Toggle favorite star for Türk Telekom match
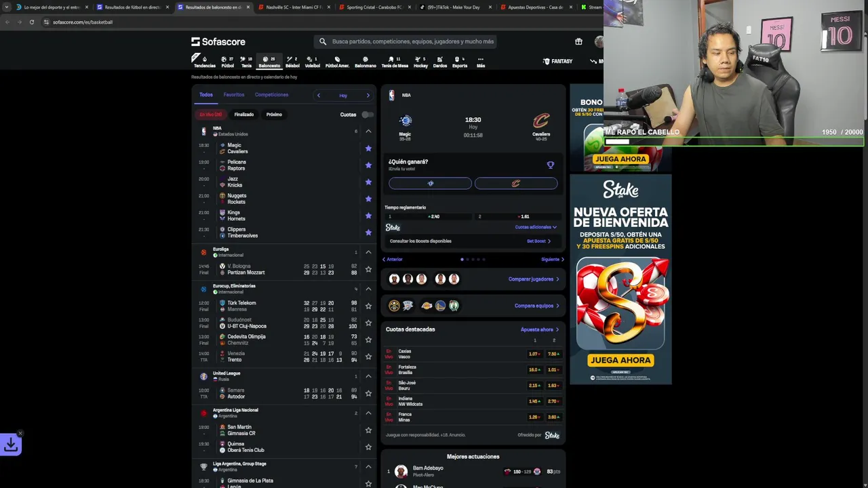Viewport: 868px width, 488px height. pyautogui.click(x=368, y=306)
